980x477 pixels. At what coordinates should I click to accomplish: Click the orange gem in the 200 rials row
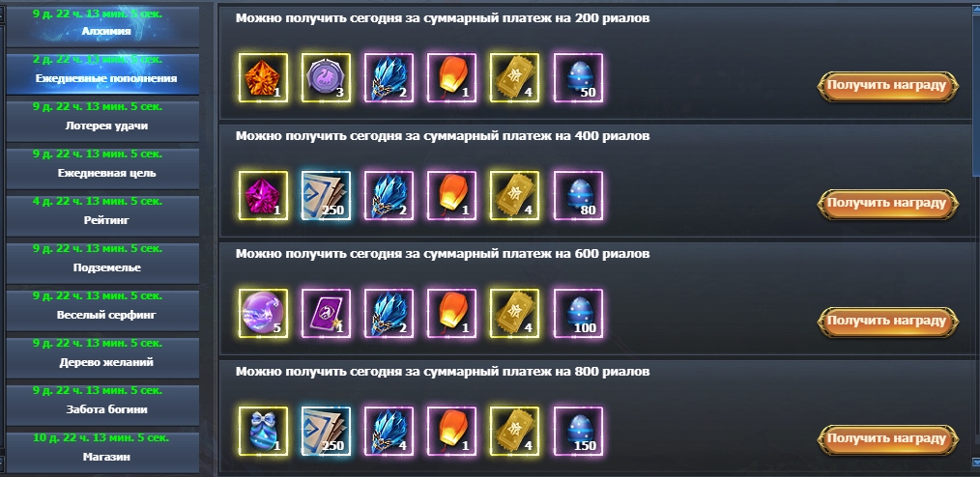tap(263, 78)
